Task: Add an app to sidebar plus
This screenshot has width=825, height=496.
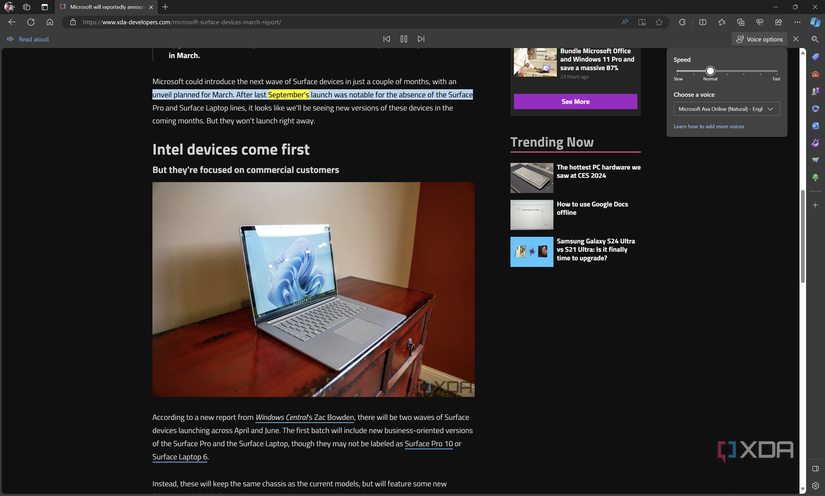Action: [815, 205]
